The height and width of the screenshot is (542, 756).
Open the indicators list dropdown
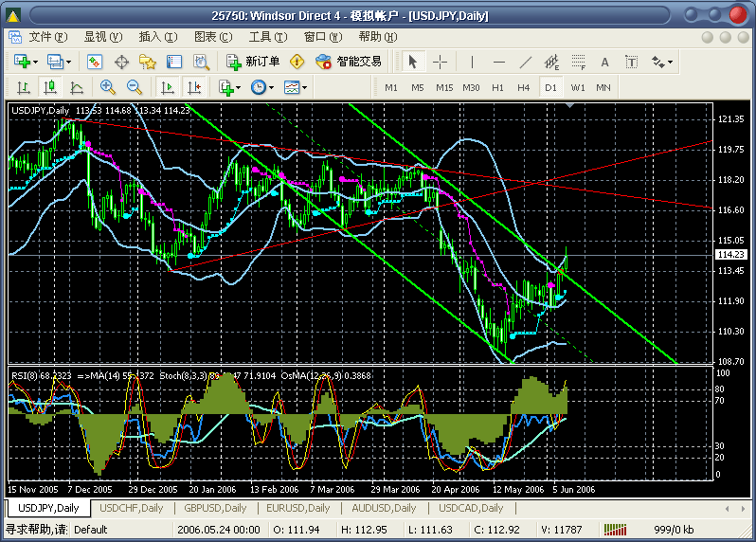(x=237, y=87)
